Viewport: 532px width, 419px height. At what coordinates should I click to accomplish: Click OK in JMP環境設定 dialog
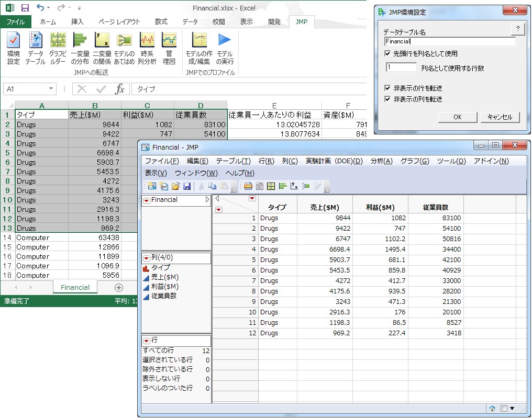coord(457,117)
